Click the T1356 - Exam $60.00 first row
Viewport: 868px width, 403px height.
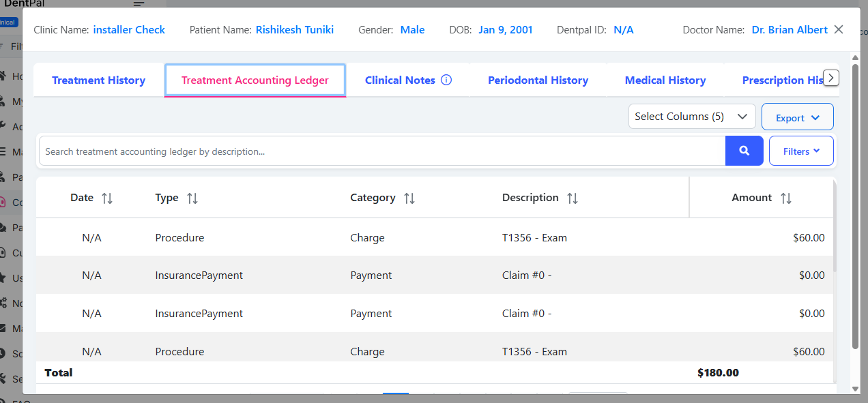click(434, 238)
